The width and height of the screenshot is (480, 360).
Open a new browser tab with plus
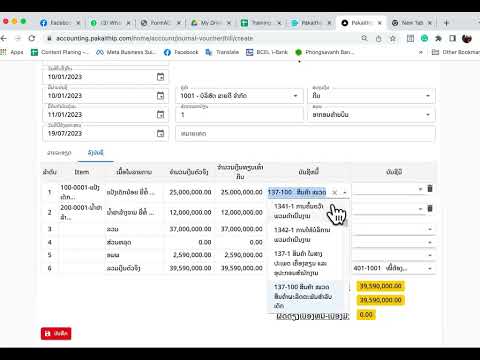(x=447, y=23)
